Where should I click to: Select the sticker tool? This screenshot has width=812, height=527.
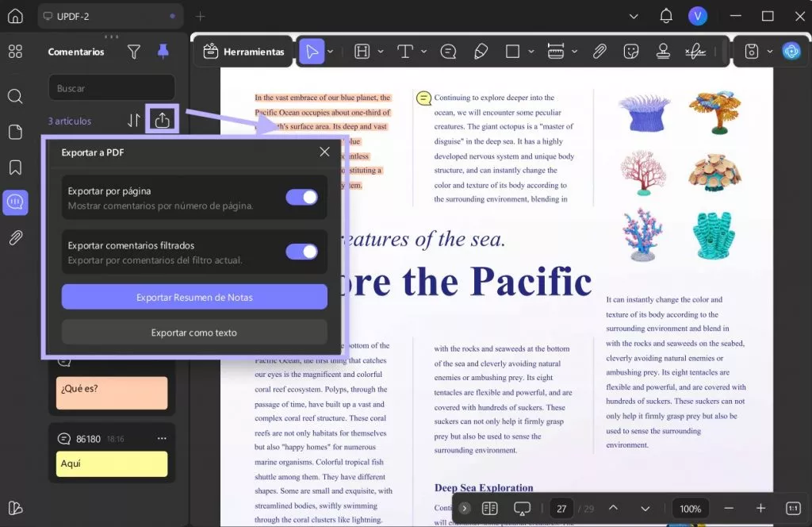coord(630,52)
